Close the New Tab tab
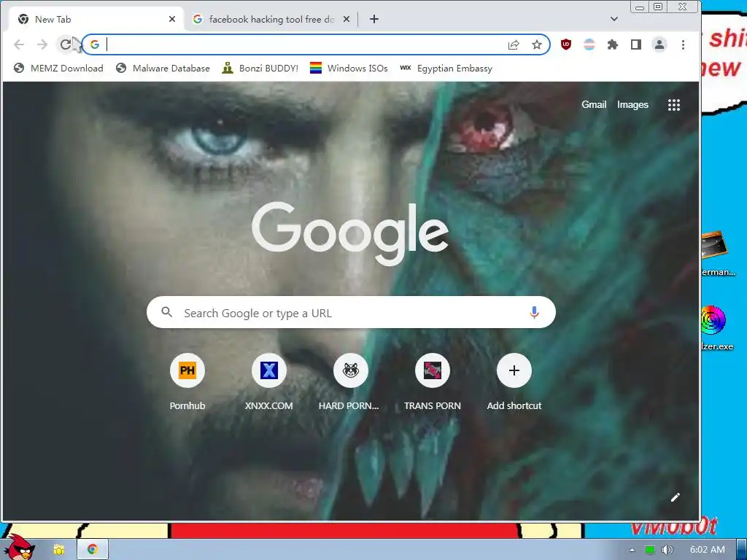This screenshot has width=747, height=560. 172,19
